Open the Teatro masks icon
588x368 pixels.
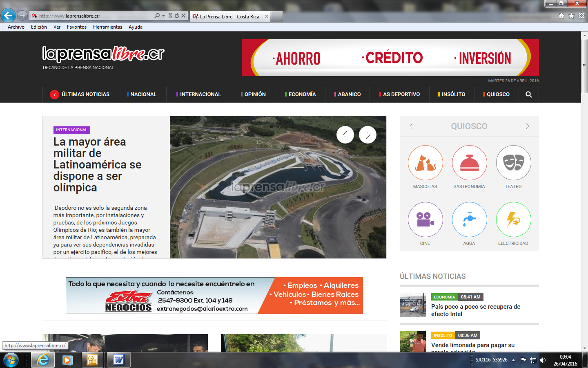point(513,163)
